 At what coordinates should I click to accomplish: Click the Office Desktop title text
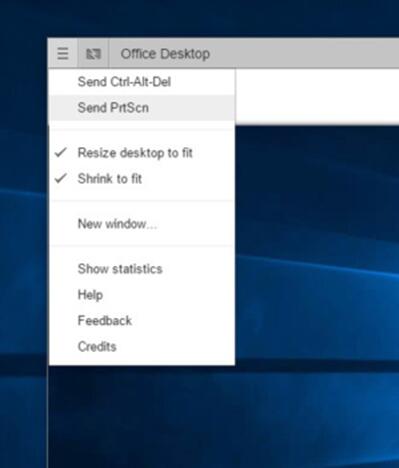click(165, 54)
